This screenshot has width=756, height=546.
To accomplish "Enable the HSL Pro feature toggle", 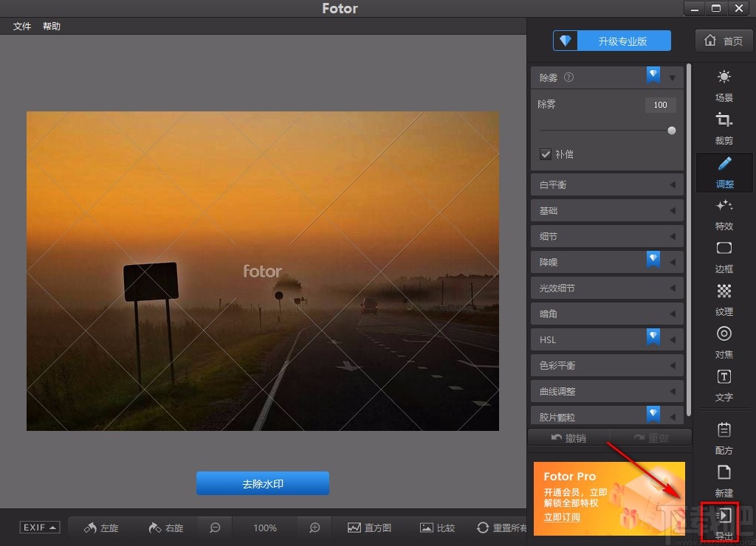I will click(653, 336).
